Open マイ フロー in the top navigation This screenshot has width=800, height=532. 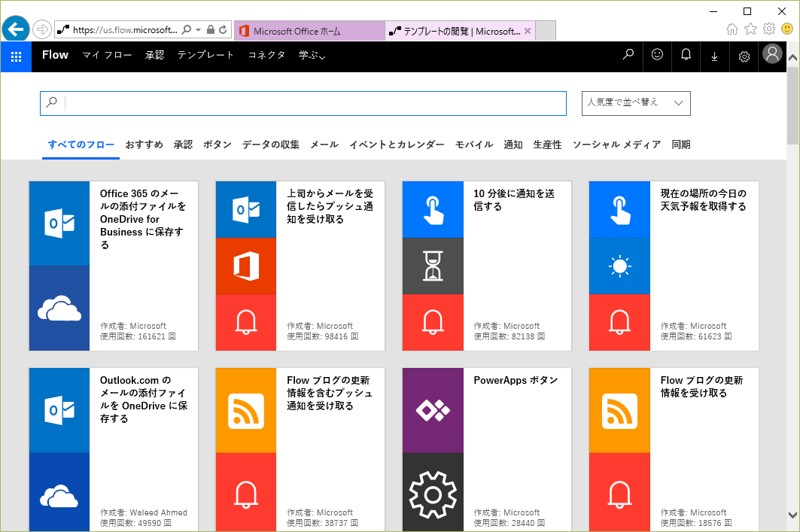(107, 55)
